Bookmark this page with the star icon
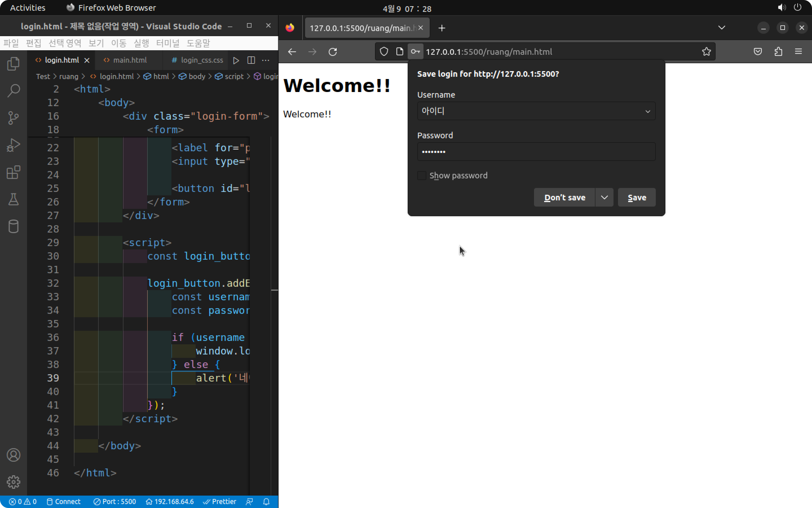The height and width of the screenshot is (508, 812). point(706,51)
